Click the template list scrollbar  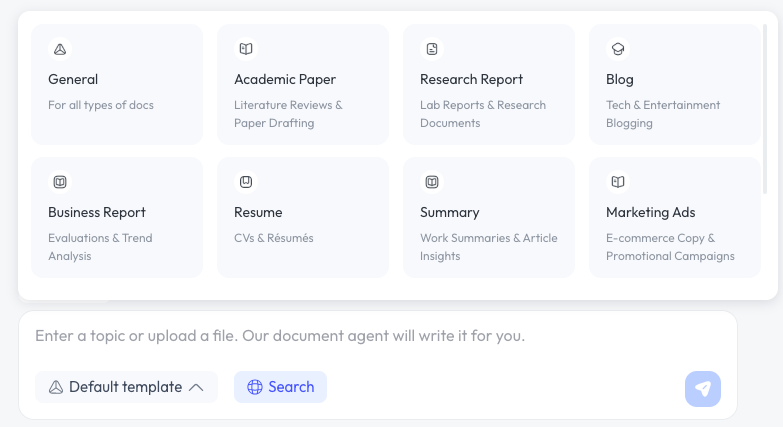tap(766, 90)
